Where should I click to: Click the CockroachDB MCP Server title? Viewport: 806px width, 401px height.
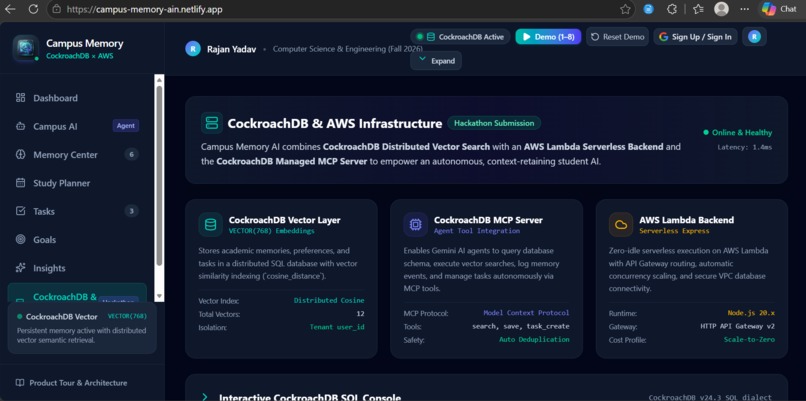click(x=488, y=220)
